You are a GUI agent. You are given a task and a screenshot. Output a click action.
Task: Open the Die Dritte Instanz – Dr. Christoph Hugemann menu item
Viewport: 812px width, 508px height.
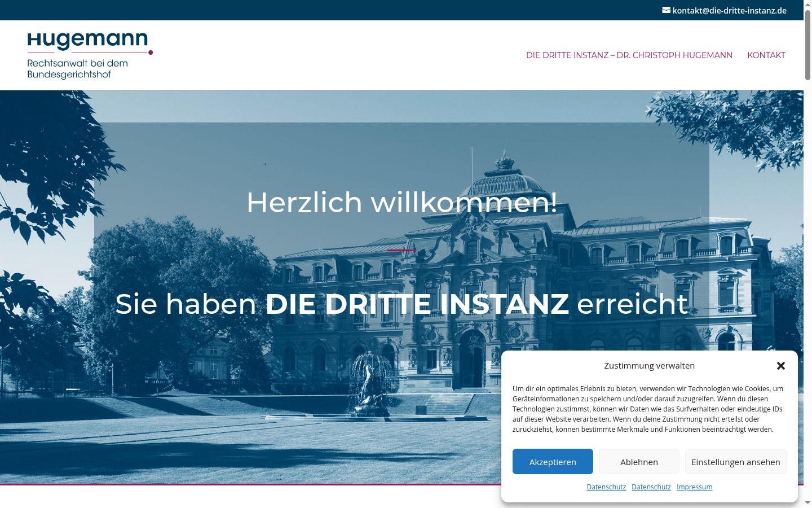(x=629, y=55)
